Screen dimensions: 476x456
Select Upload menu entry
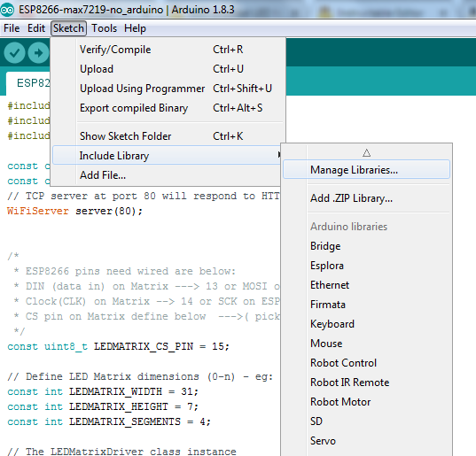(x=168, y=69)
